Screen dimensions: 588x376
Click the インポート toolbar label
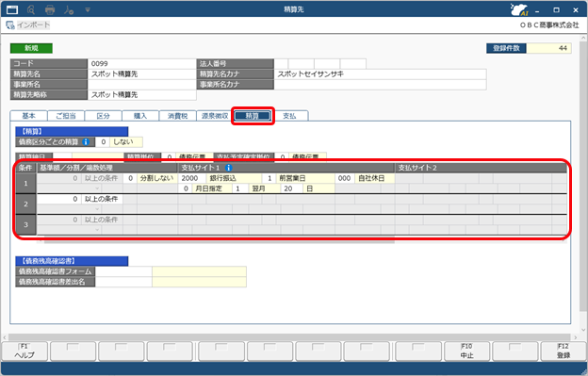coord(33,25)
